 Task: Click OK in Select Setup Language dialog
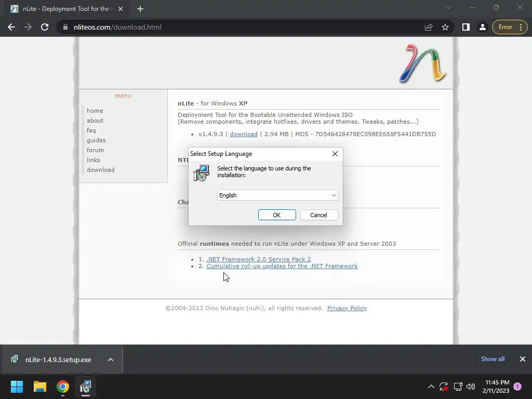click(x=277, y=215)
